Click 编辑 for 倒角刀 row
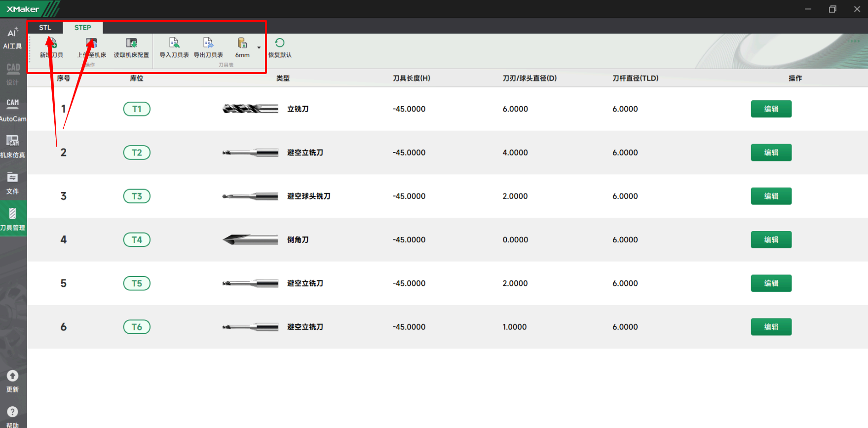Viewport: 868px width, 428px height. (771, 240)
